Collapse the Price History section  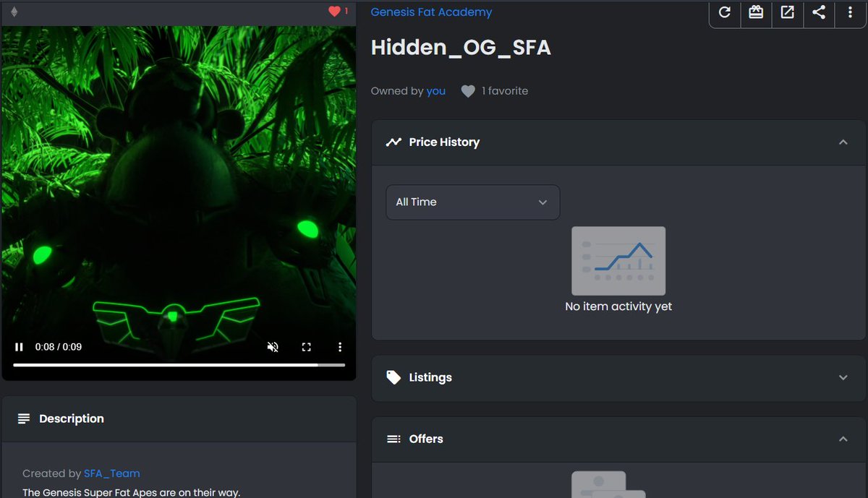(843, 142)
